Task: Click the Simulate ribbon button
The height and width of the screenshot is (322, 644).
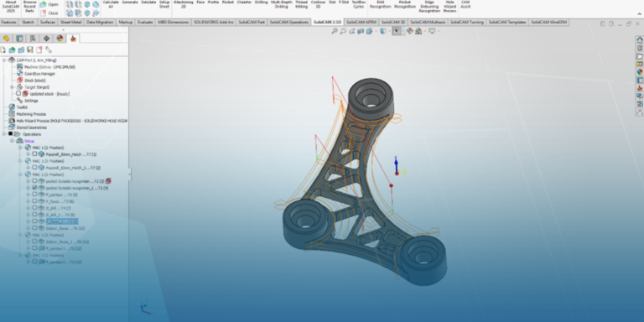Action: [148, 3]
